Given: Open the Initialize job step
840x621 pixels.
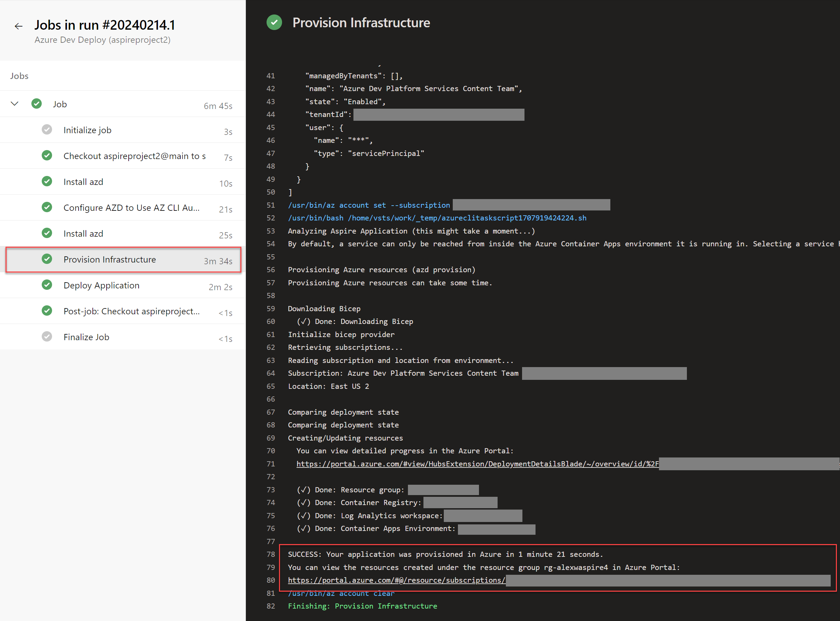Looking at the screenshot, I should click(x=123, y=130).
